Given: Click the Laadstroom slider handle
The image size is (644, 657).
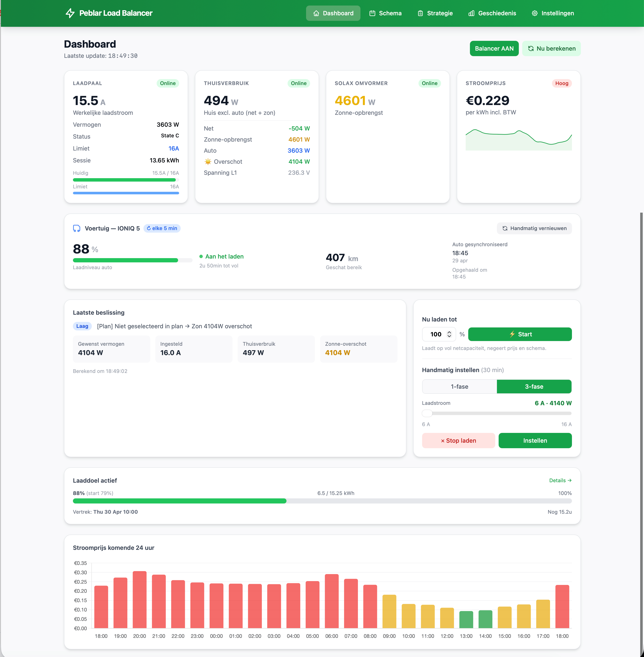Looking at the screenshot, I should tap(427, 413).
